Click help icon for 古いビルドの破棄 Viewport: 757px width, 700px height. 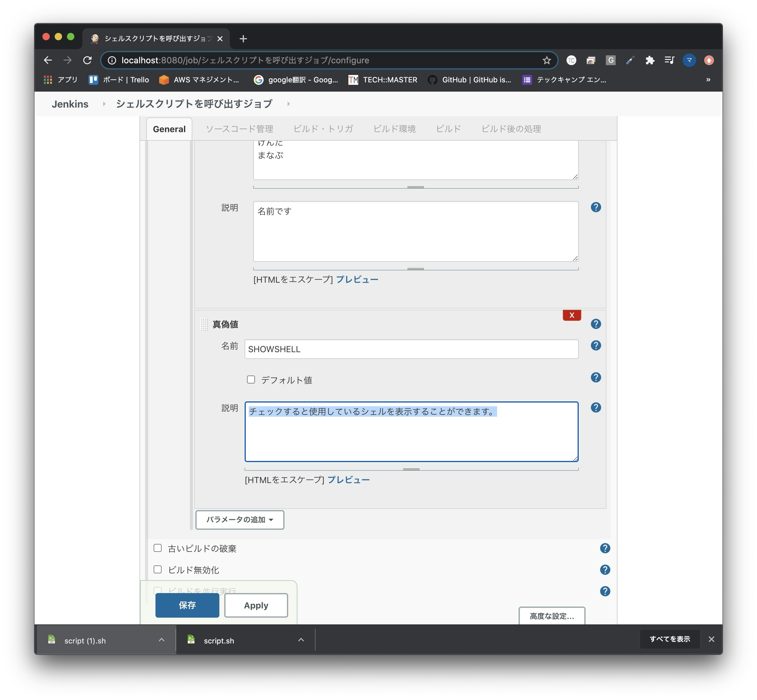coord(605,548)
